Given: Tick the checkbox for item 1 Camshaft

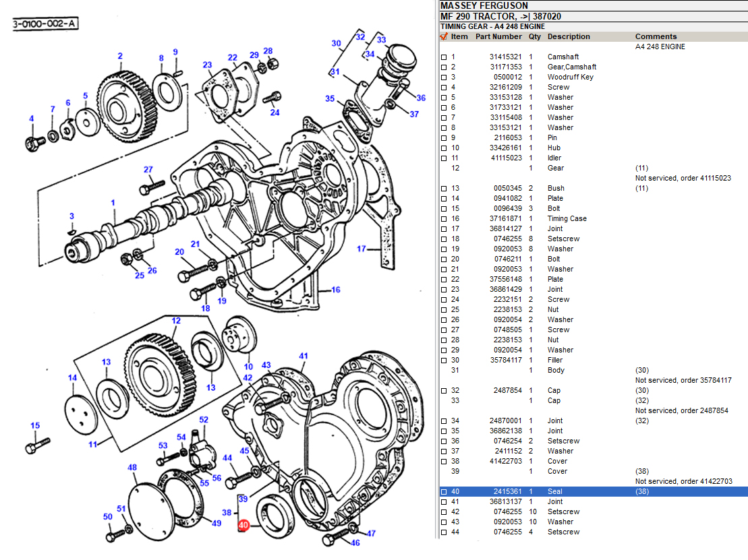Looking at the screenshot, I should tap(444, 57).
